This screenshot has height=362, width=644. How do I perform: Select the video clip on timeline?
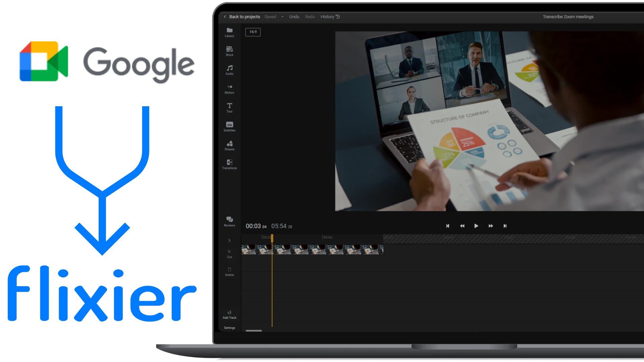coord(312,249)
